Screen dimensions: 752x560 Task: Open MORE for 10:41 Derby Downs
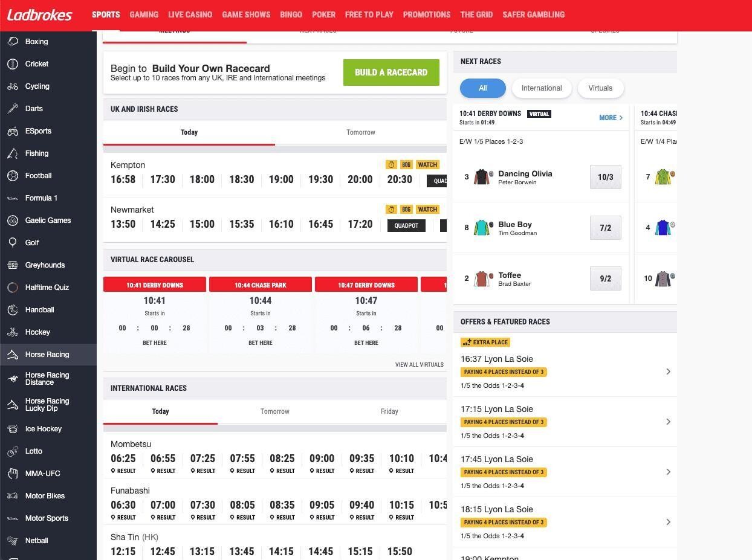click(x=611, y=118)
